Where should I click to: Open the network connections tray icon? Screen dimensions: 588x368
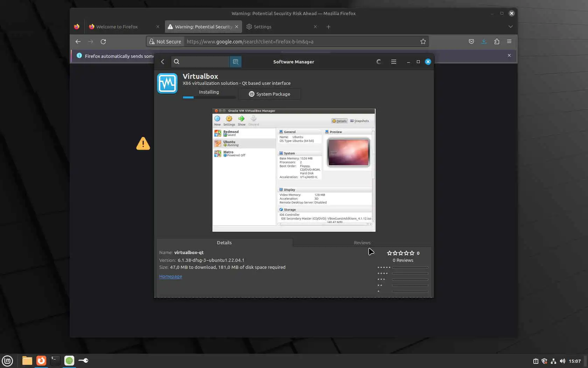(553, 361)
